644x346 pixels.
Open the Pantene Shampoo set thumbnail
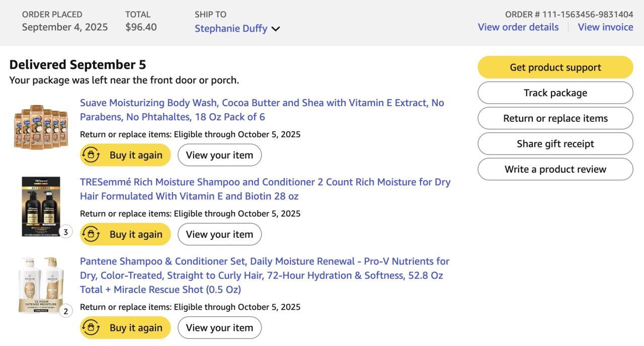[x=41, y=285]
